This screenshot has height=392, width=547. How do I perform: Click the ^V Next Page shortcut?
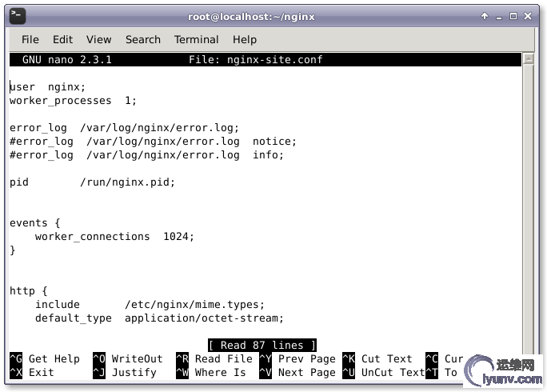(x=297, y=373)
